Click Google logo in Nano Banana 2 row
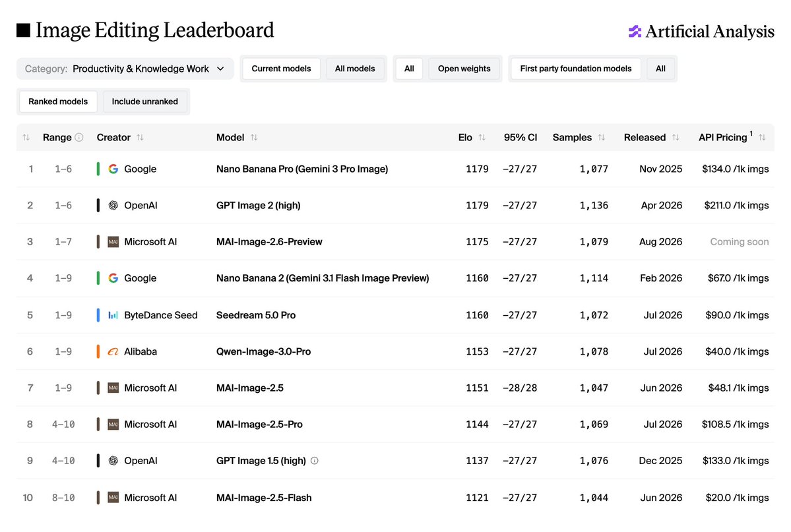This screenshot has width=791, height=532. (113, 278)
